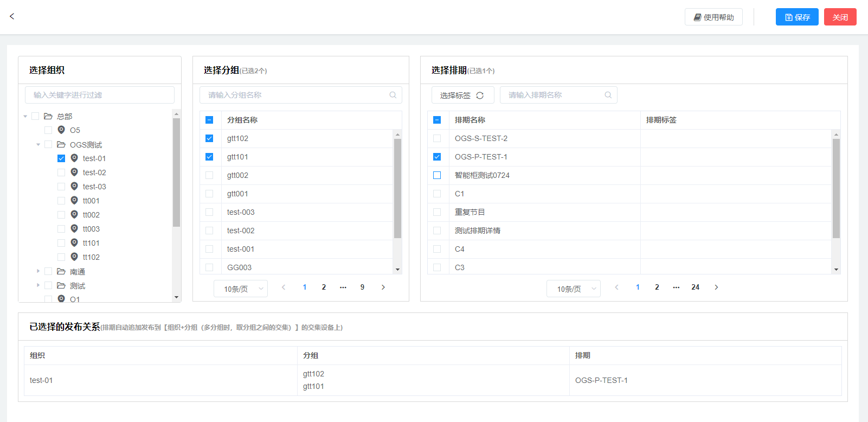Viewport: 868px width, 422px height.
Task: Focus the organization keyword filter field
Action: coord(100,95)
